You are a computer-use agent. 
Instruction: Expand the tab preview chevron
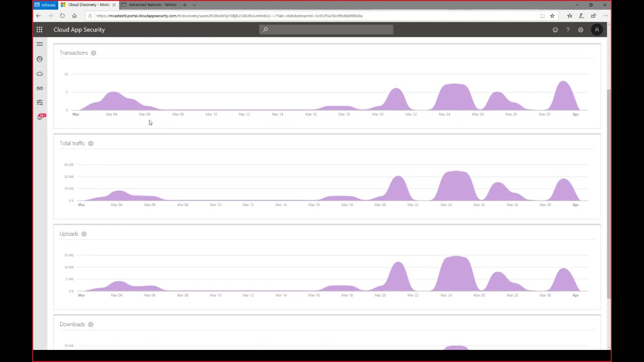click(x=194, y=5)
